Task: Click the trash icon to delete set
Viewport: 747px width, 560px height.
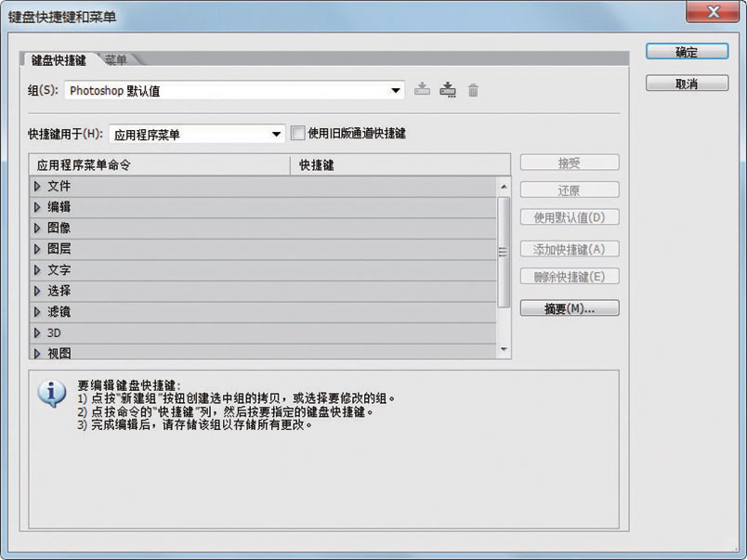Action: click(473, 90)
